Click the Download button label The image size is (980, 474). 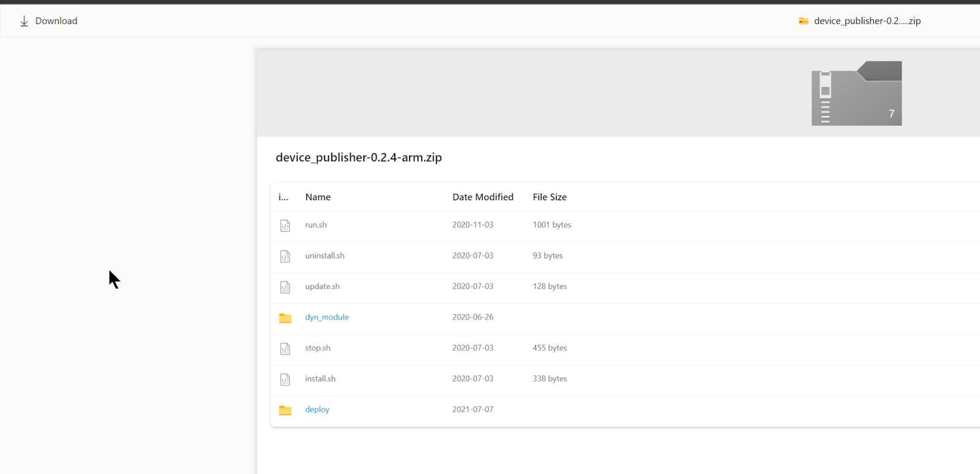pos(56,21)
